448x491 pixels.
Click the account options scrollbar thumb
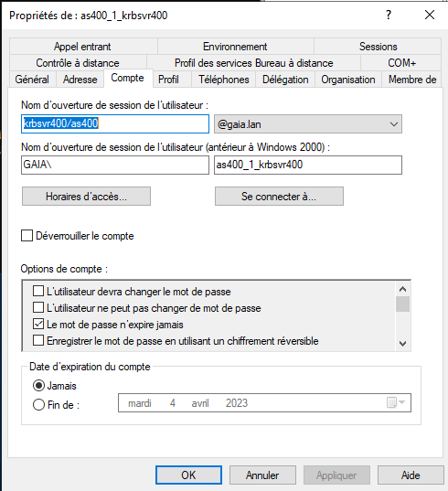[402, 304]
